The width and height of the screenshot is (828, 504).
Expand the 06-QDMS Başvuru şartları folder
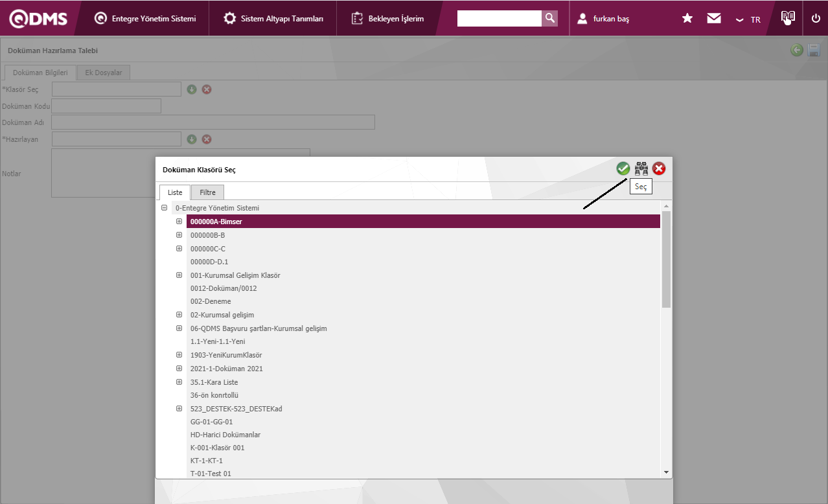(x=179, y=328)
